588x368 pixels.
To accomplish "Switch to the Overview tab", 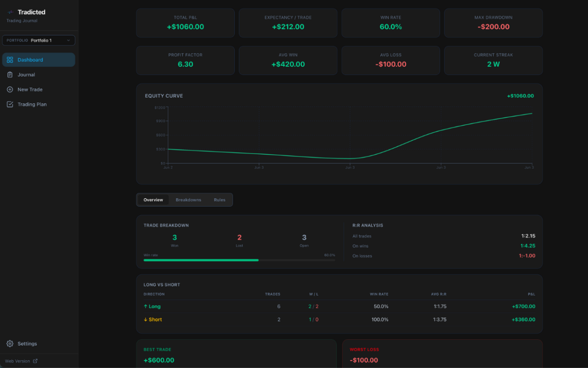I will [153, 200].
